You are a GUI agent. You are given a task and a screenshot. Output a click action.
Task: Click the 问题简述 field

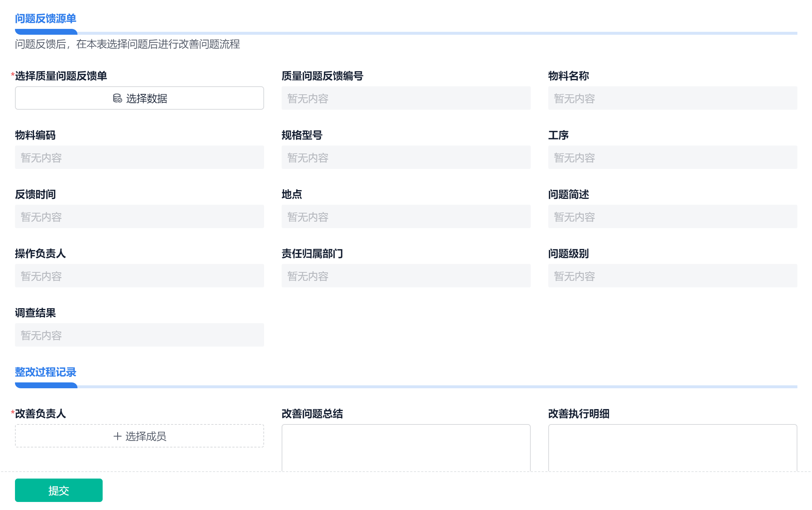click(x=673, y=216)
